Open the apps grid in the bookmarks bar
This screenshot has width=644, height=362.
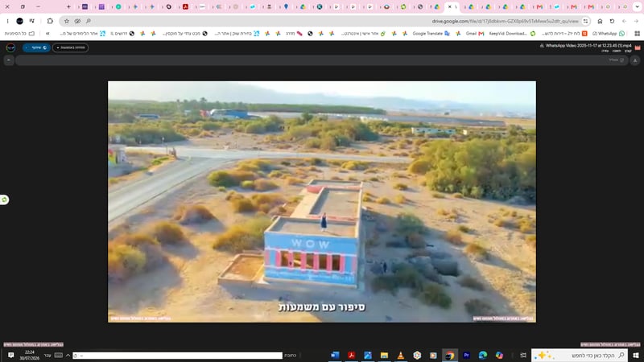coord(637,34)
